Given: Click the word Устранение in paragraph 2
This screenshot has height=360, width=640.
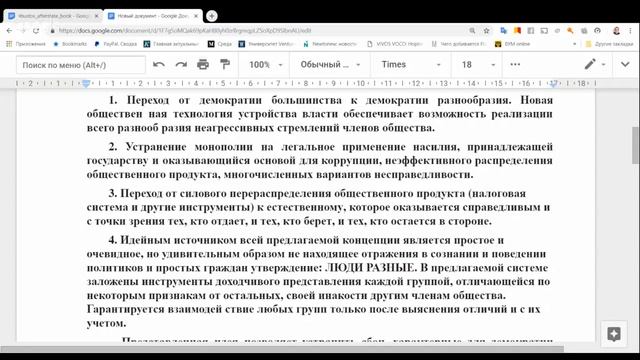Looking at the screenshot, I should (156, 147).
